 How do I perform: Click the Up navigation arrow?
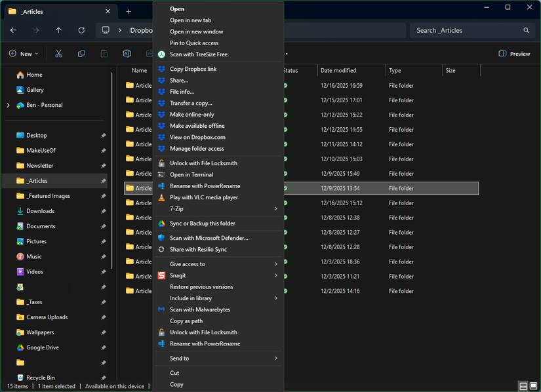coord(58,29)
